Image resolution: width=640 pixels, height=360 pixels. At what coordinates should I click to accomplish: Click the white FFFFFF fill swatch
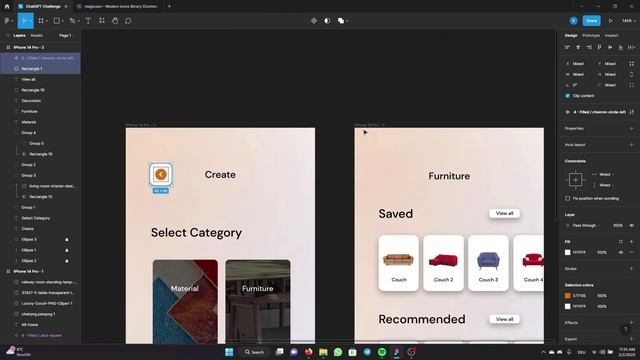point(567,253)
